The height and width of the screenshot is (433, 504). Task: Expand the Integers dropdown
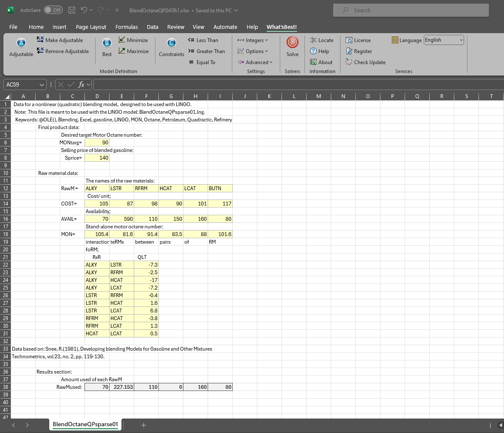pos(253,40)
